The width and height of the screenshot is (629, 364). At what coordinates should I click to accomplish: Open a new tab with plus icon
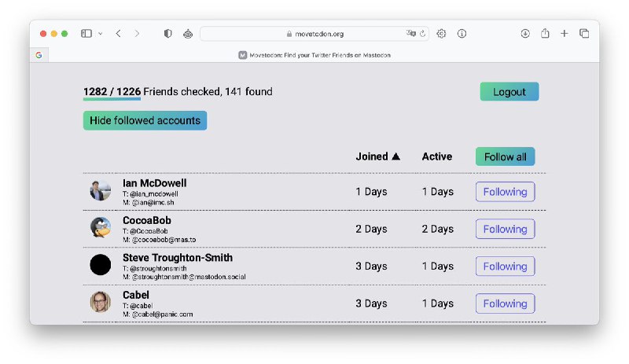coord(564,34)
